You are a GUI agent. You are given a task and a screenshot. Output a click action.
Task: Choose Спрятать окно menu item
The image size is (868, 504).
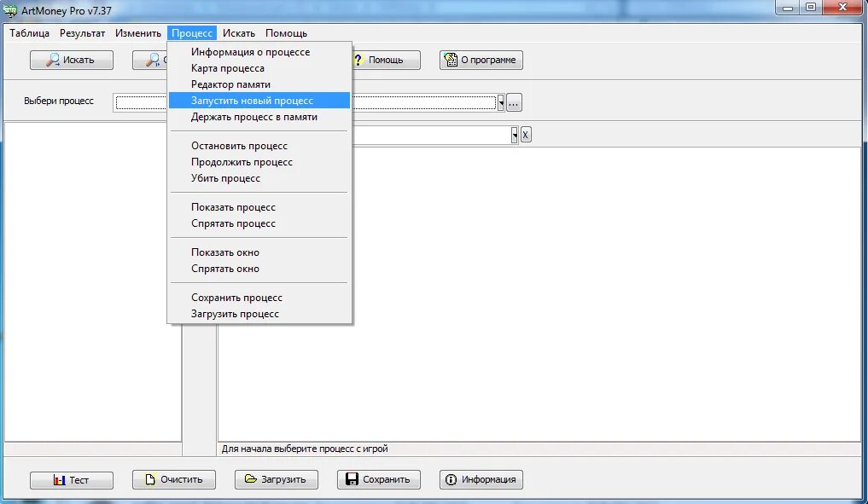(259, 269)
